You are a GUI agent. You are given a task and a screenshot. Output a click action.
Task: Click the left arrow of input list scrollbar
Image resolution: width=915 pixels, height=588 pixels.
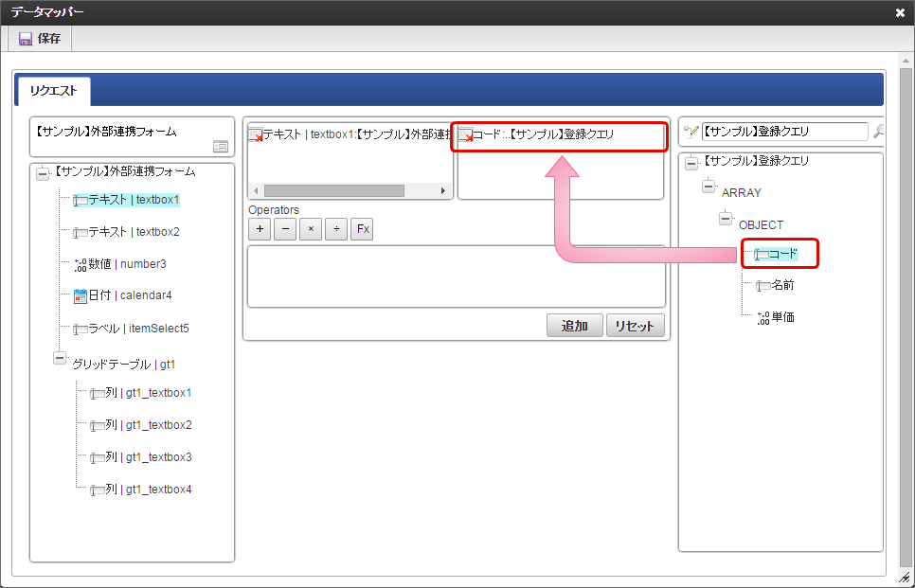coord(255,190)
